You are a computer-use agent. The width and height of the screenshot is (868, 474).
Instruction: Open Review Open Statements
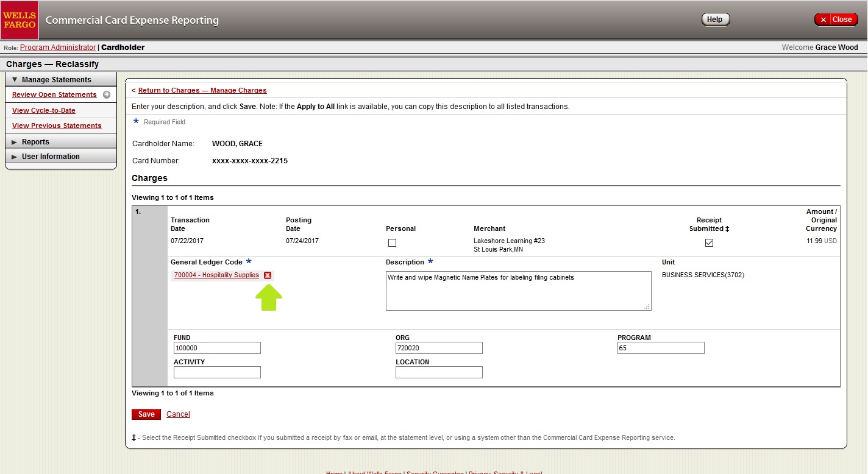pyautogui.click(x=54, y=94)
